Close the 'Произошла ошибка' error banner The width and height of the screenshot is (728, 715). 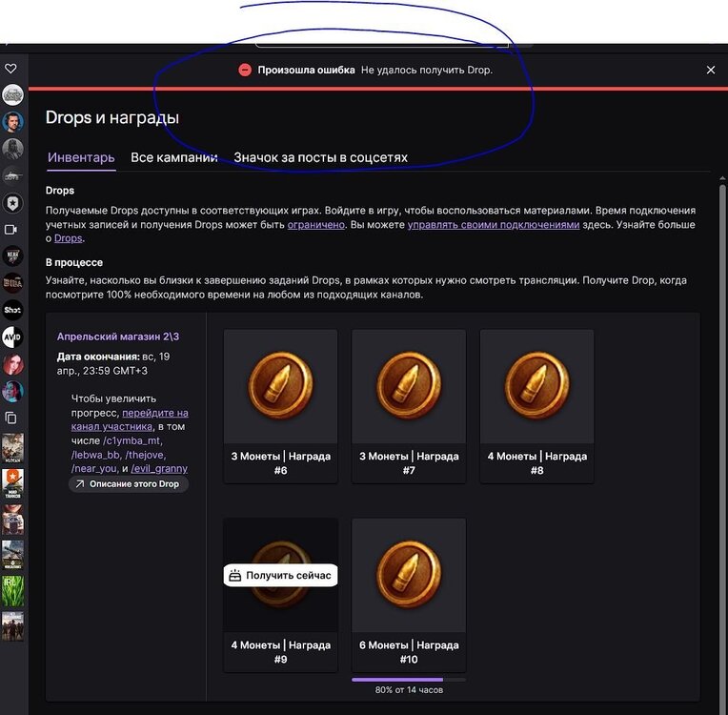click(x=710, y=71)
